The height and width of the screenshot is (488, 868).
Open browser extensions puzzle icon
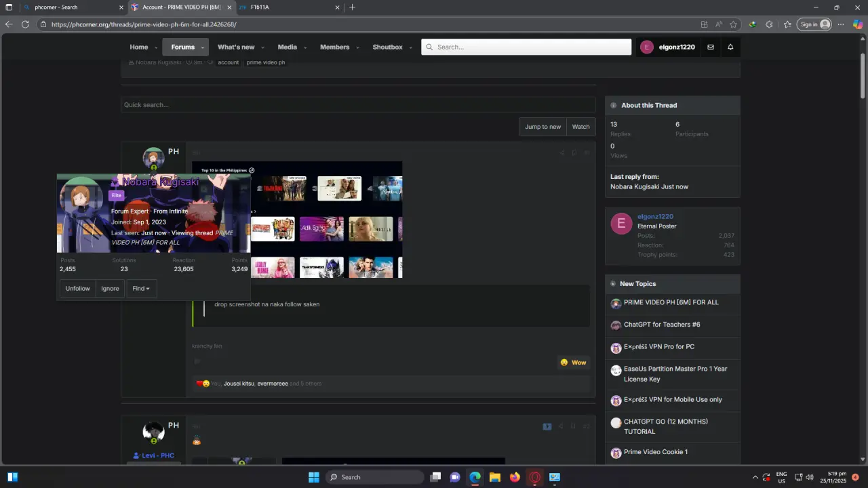click(x=769, y=24)
